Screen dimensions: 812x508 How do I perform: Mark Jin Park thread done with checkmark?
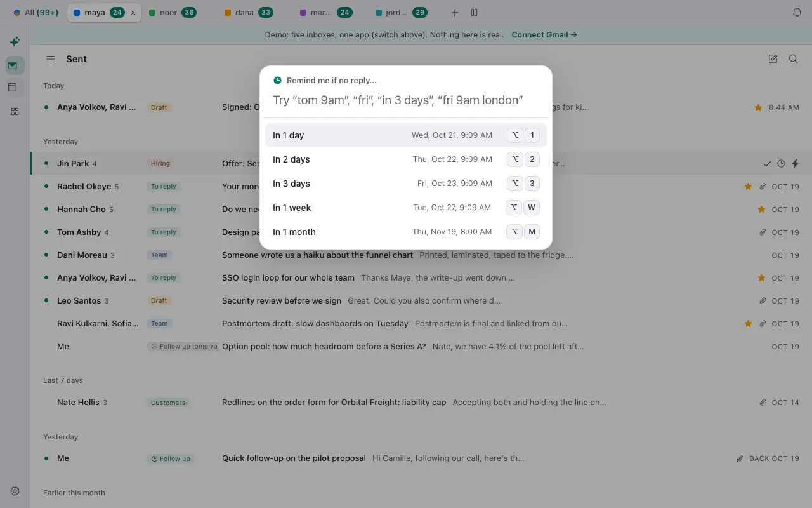767,164
